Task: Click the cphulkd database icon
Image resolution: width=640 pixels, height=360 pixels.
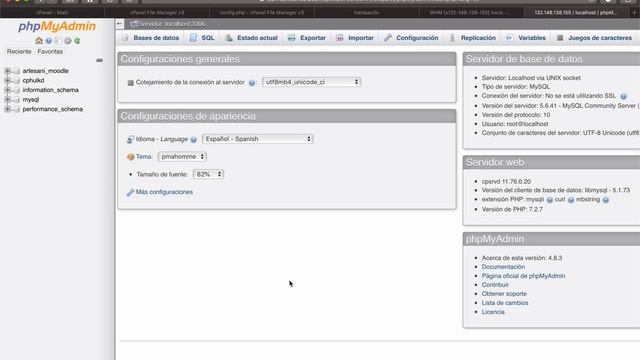Action: [17, 80]
